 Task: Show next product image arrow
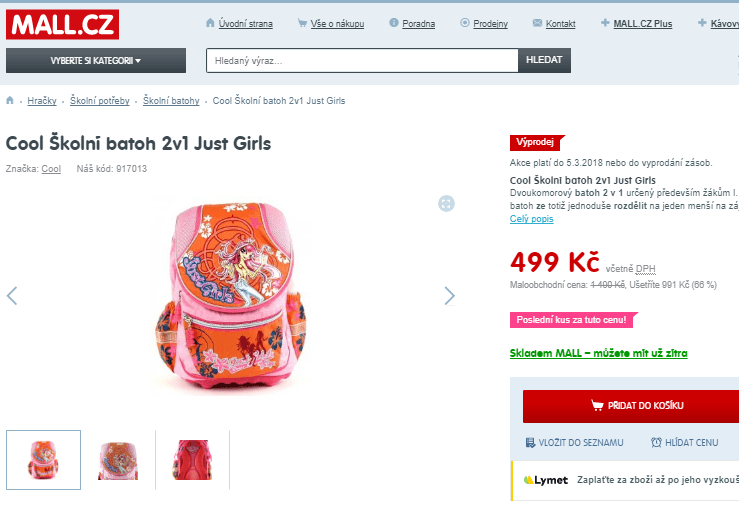(450, 296)
